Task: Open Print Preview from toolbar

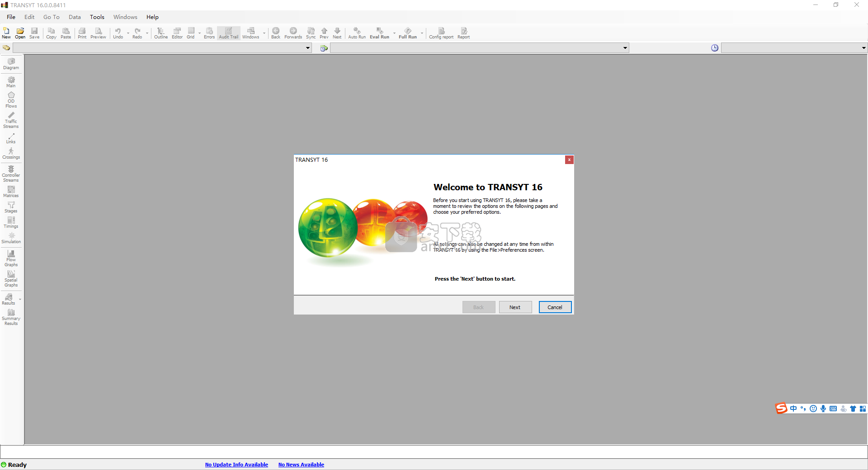Action: 98,33
